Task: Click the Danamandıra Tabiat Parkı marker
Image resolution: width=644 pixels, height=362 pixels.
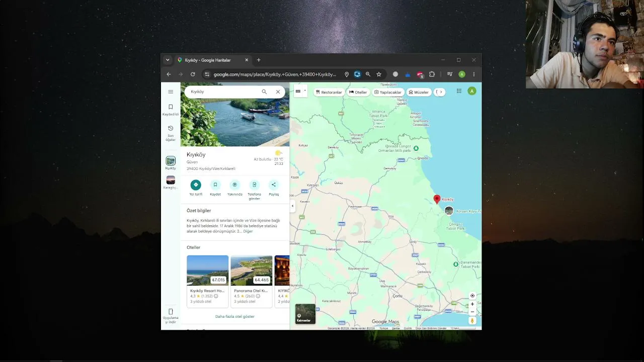Action: click(456, 264)
